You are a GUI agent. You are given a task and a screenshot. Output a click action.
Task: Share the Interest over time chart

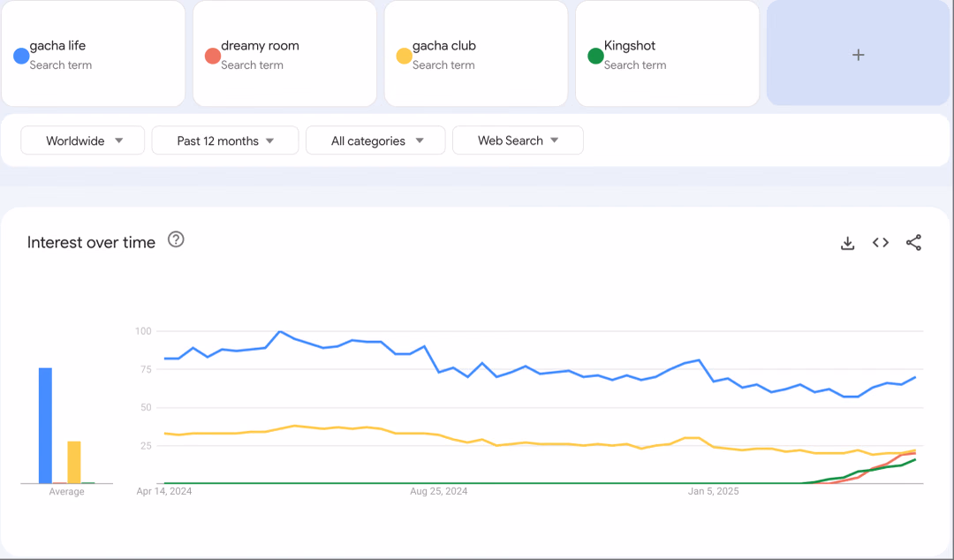(x=913, y=242)
